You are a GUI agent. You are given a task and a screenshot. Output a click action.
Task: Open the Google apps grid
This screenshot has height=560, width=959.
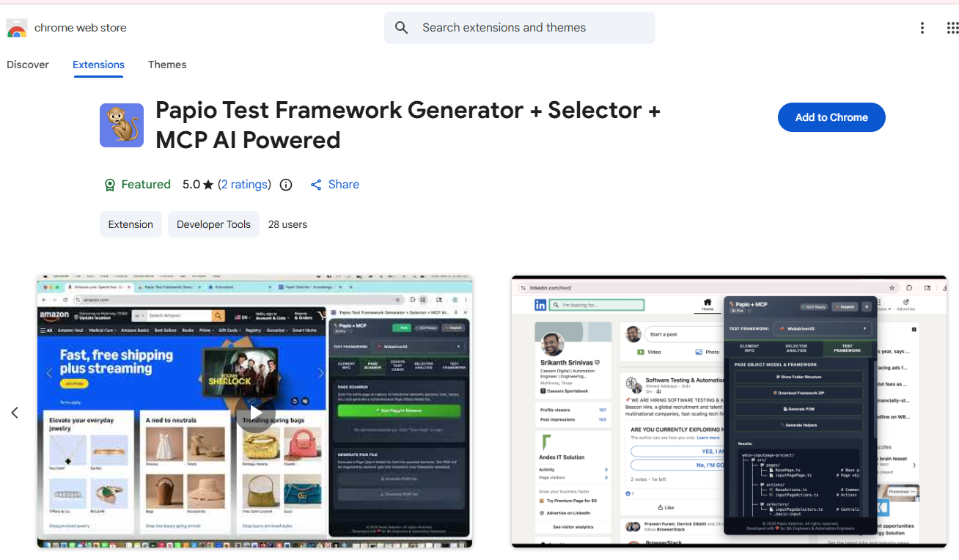click(x=952, y=28)
